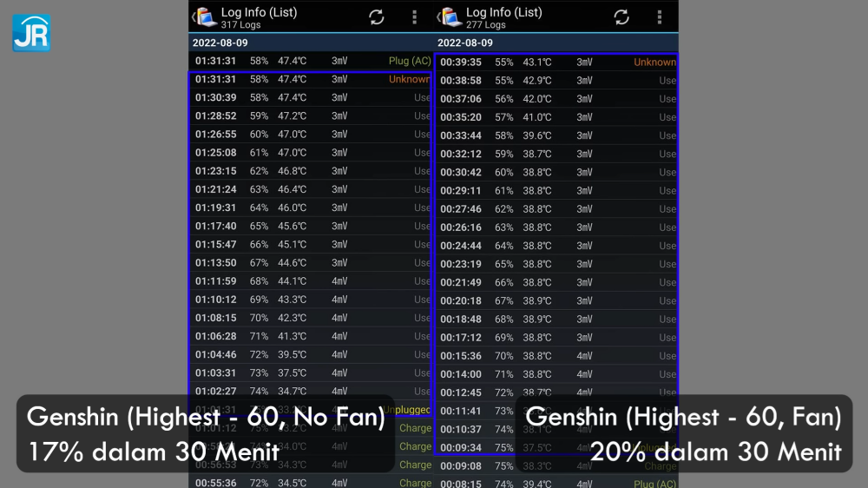Tap refresh icon in the 317 Logs panel
This screenshot has width=868, height=488.
(376, 17)
